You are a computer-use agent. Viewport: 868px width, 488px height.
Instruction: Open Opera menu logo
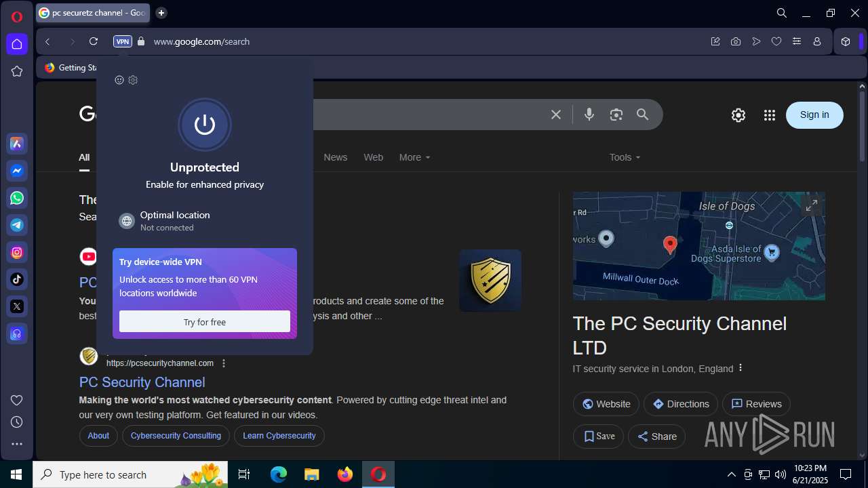click(x=17, y=17)
